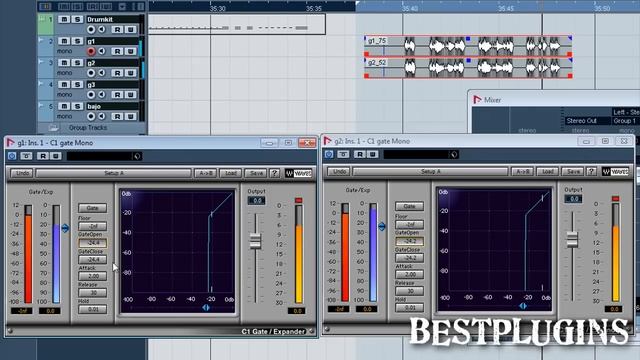Click Load in g2 gate plugin
The height and width of the screenshot is (360, 640).
click(x=548, y=171)
